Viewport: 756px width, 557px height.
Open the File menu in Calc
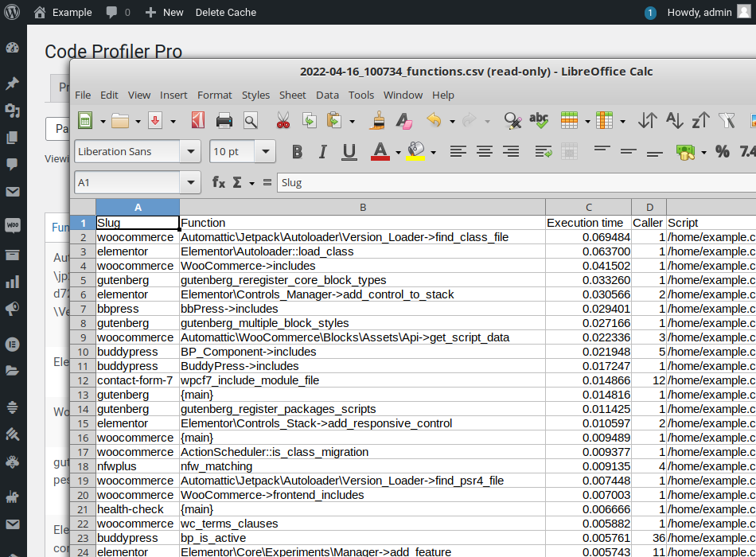coord(83,95)
